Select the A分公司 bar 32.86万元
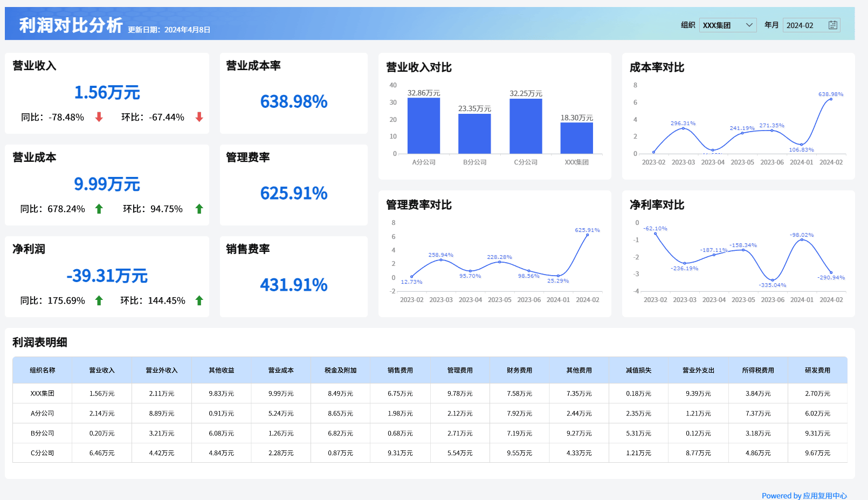The image size is (868, 500). pyautogui.click(x=424, y=126)
